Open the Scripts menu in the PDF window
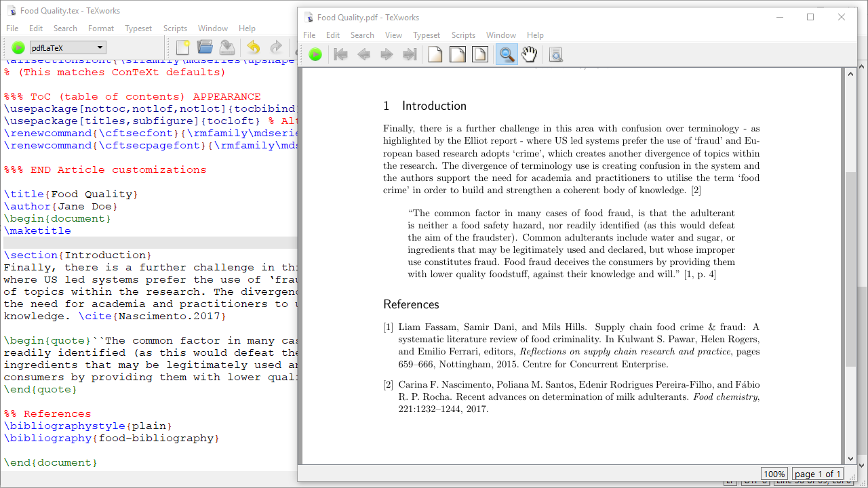 click(x=463, y=35)
